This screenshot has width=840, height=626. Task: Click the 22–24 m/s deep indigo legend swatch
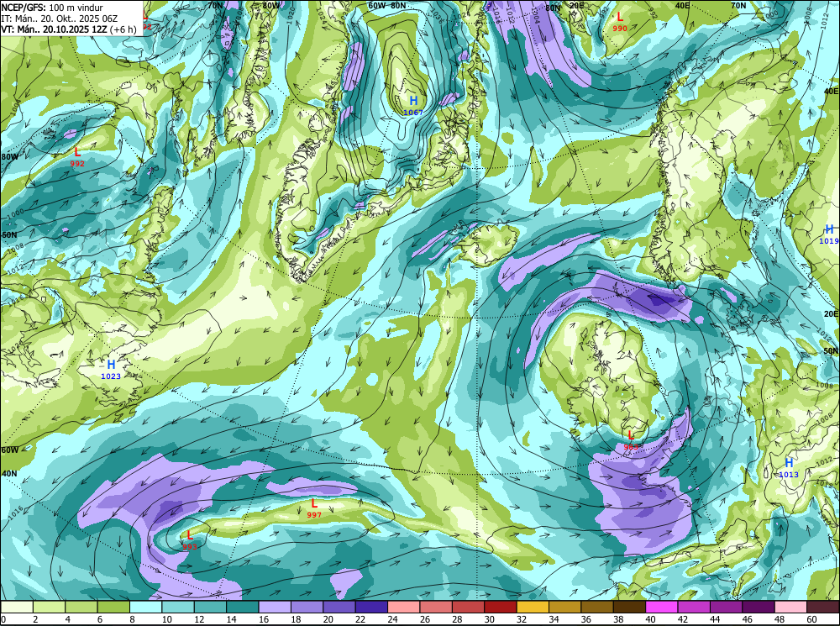tap(371, 607)
